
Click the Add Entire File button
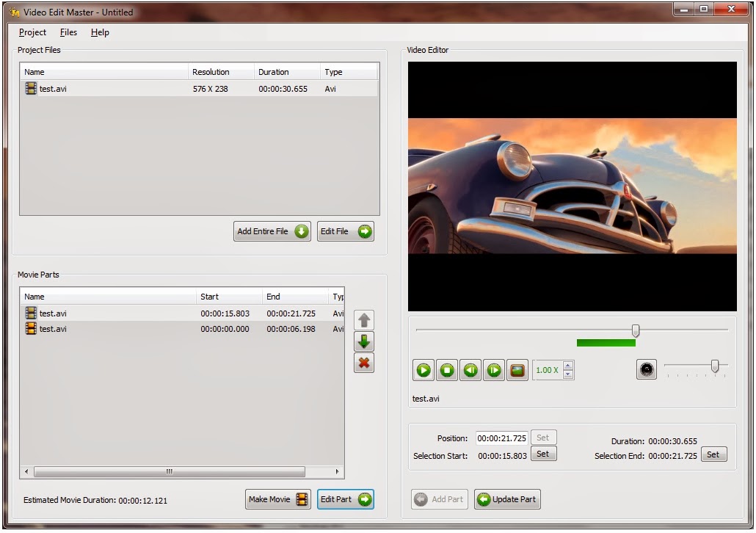coord(272,231)
